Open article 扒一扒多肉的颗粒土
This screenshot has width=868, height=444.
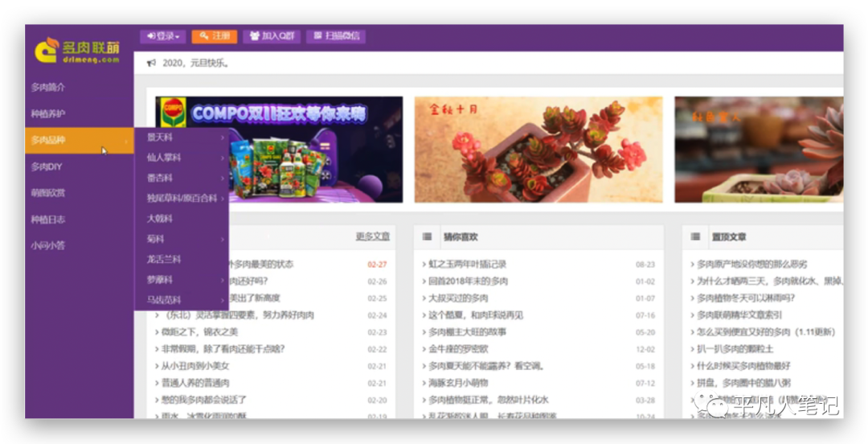(x=735, y=349)
